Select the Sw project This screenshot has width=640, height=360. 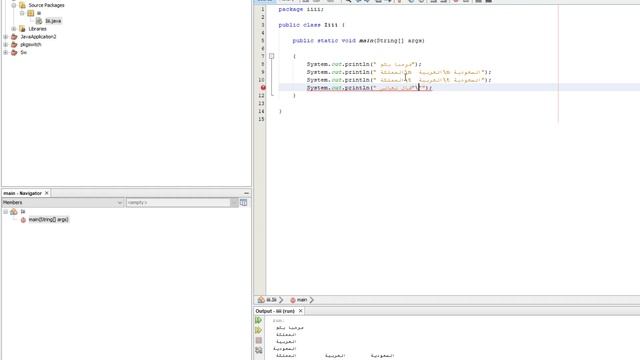pos(23,52)
